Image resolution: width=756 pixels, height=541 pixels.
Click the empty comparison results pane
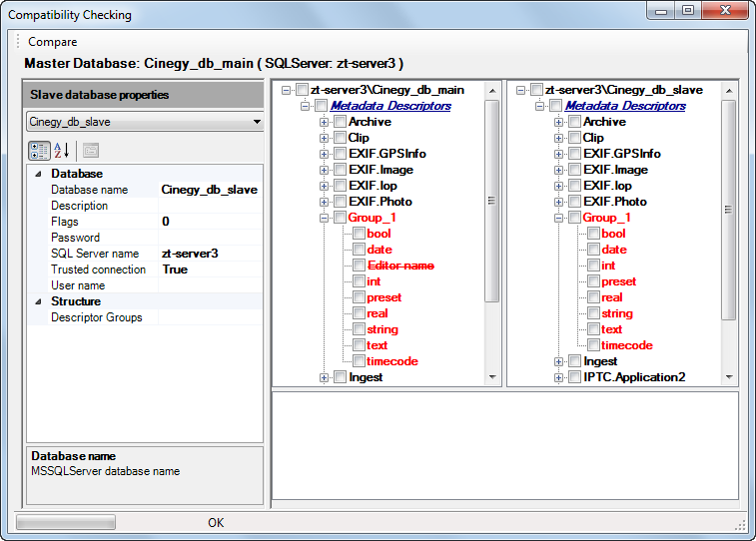[x=504, y=445]
